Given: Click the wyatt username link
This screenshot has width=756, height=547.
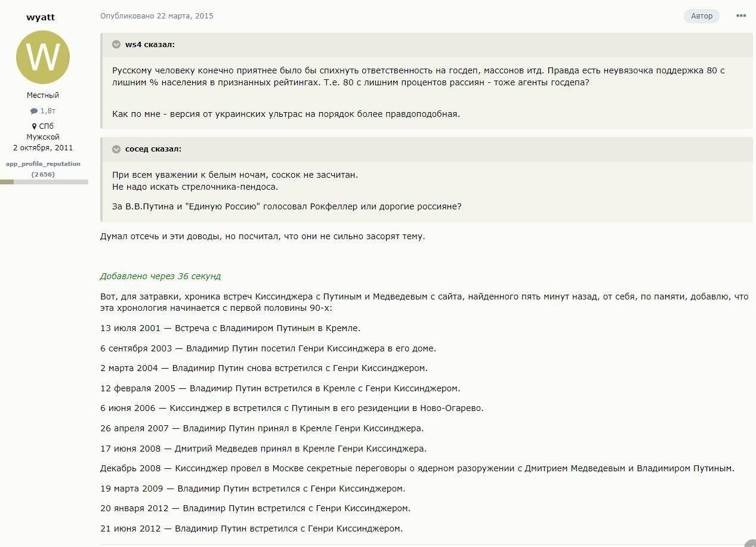Looking at the screenshot, I should tap(41, 17).
